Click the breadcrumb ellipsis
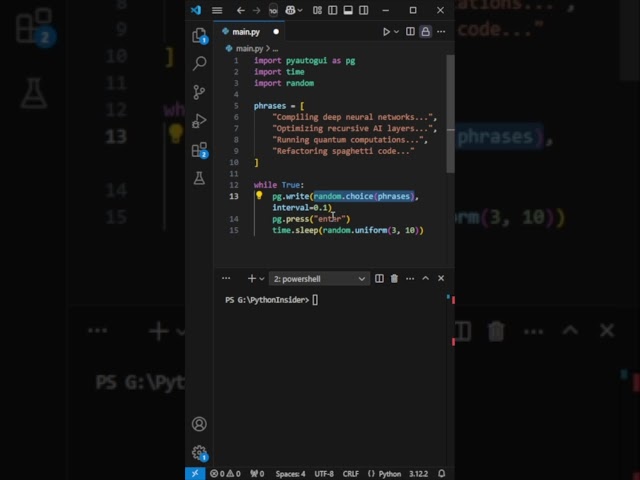 276,49
